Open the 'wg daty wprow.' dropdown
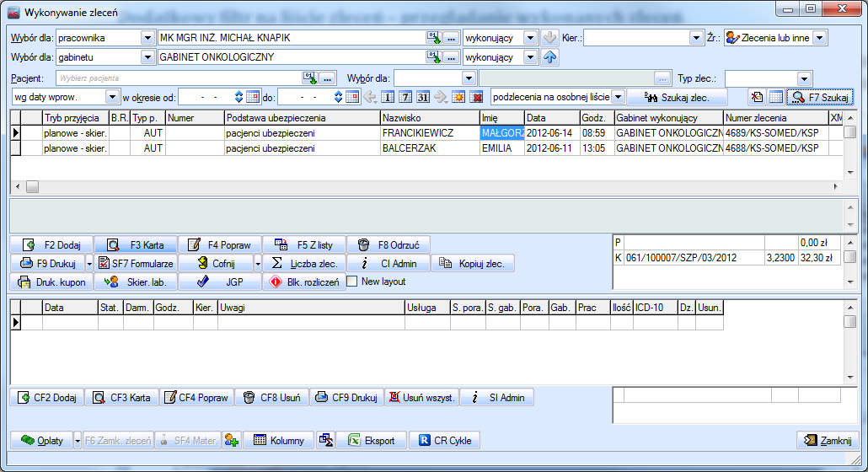Image resolution: width=868 pixels, height=472 pixels. pos(112,97)
